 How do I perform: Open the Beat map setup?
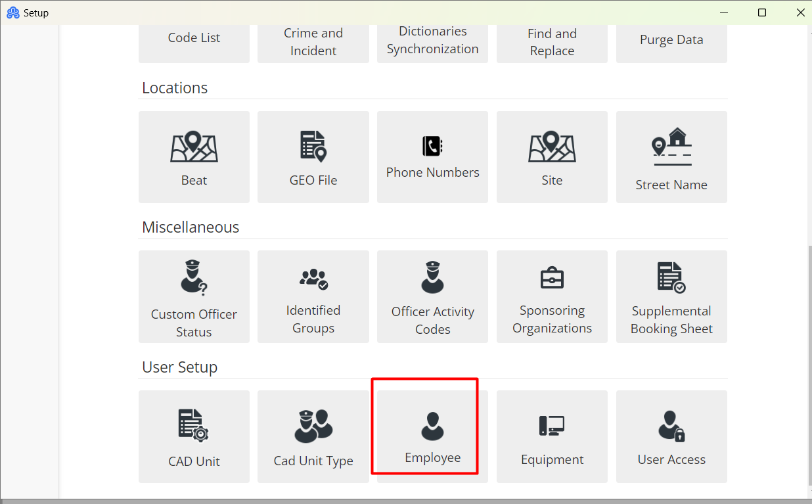(x=194, y=157)
